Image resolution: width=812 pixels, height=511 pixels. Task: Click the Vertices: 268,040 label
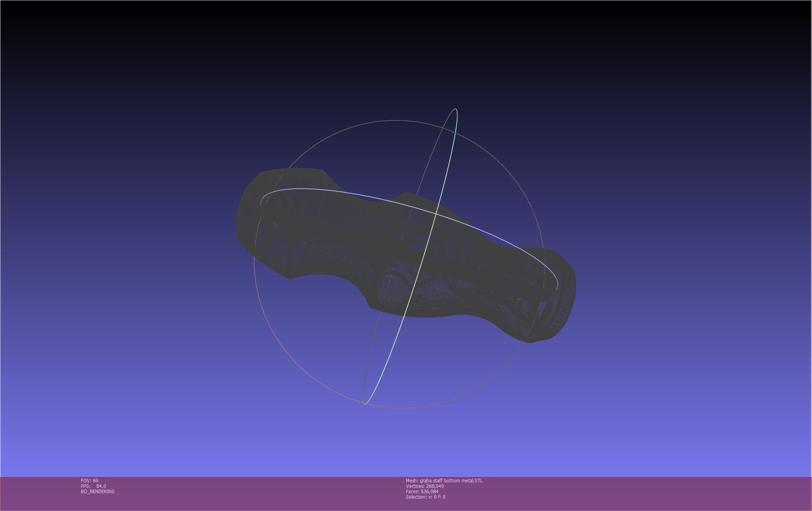click(425, 486)
